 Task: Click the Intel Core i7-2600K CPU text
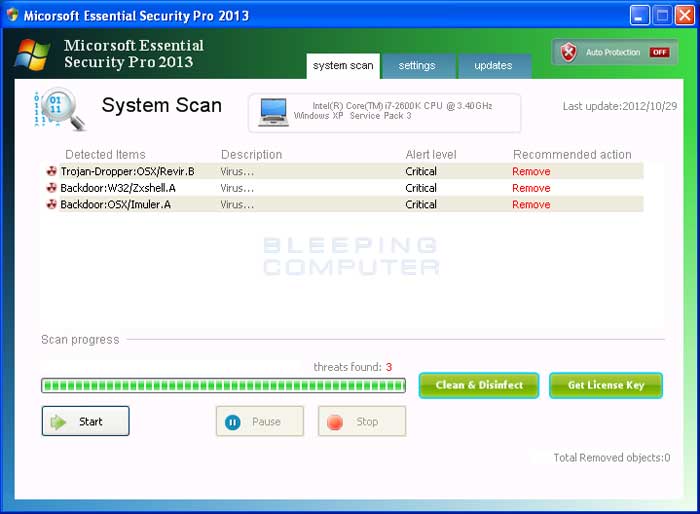[x=402, y=106]
